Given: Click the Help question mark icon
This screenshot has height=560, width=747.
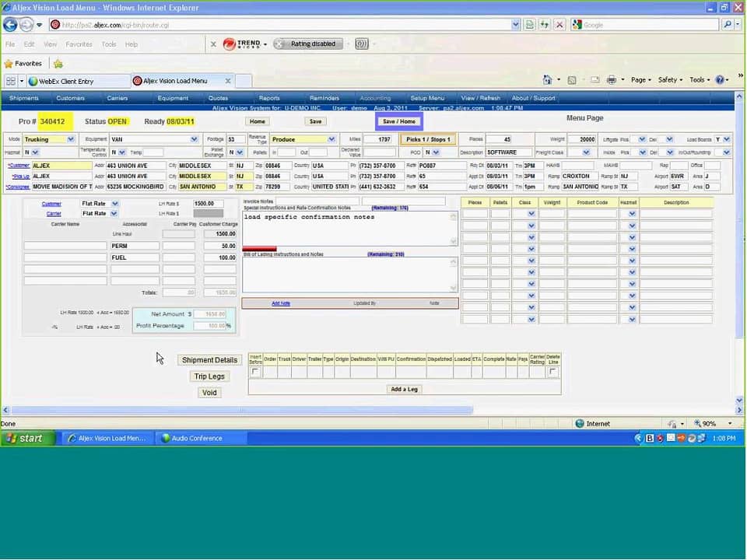Looking at the screenshot, I should point(720,80).
